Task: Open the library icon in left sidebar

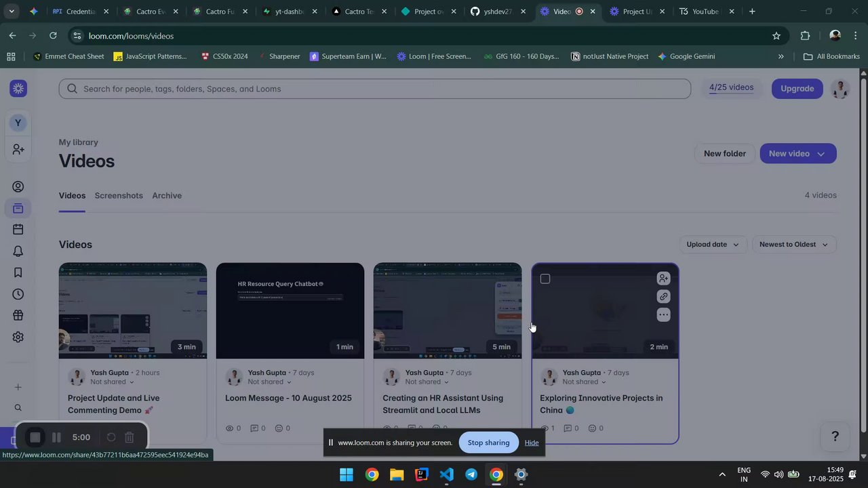Action: [x=18, y=209]
